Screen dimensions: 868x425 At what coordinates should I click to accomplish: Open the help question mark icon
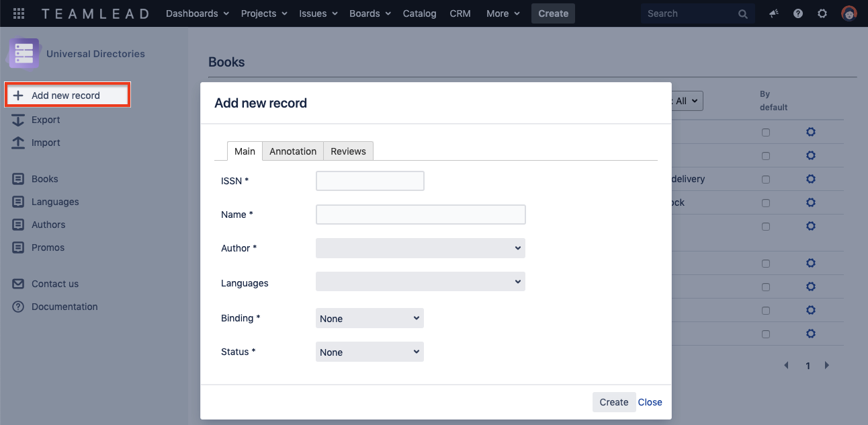click(x=798, y=13)
